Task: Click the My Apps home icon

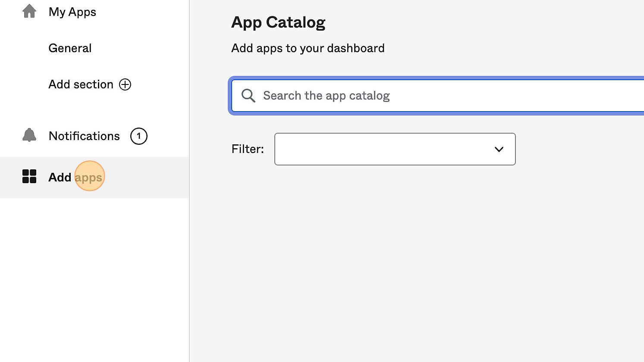Action: (29, 11)
